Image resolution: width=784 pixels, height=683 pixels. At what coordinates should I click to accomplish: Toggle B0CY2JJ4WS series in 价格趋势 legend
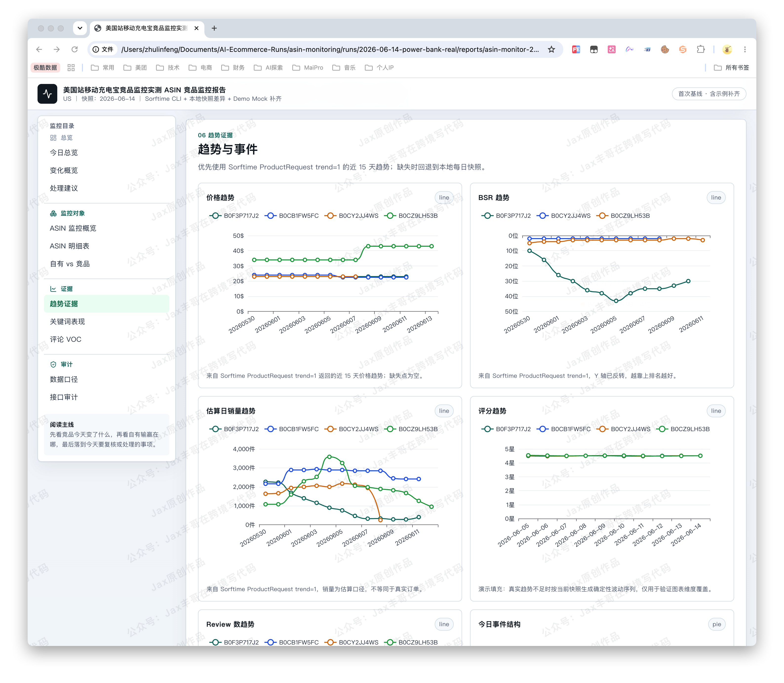click(x=351, y=216)
